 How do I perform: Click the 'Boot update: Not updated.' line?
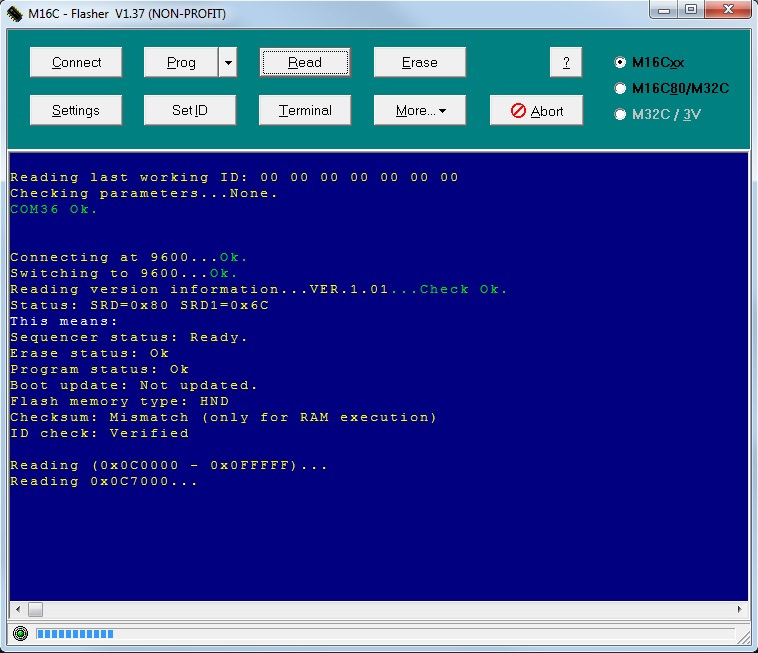click(x=133, y=385)
